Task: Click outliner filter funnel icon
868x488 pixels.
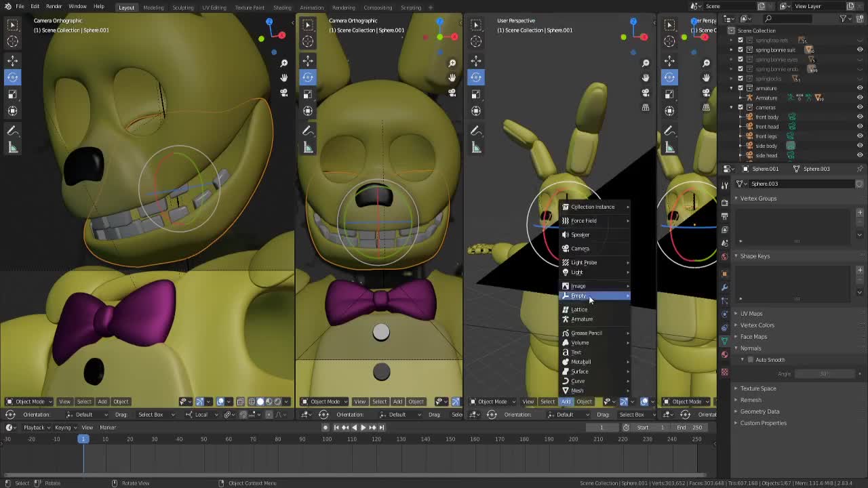Action: coord(844,18)
